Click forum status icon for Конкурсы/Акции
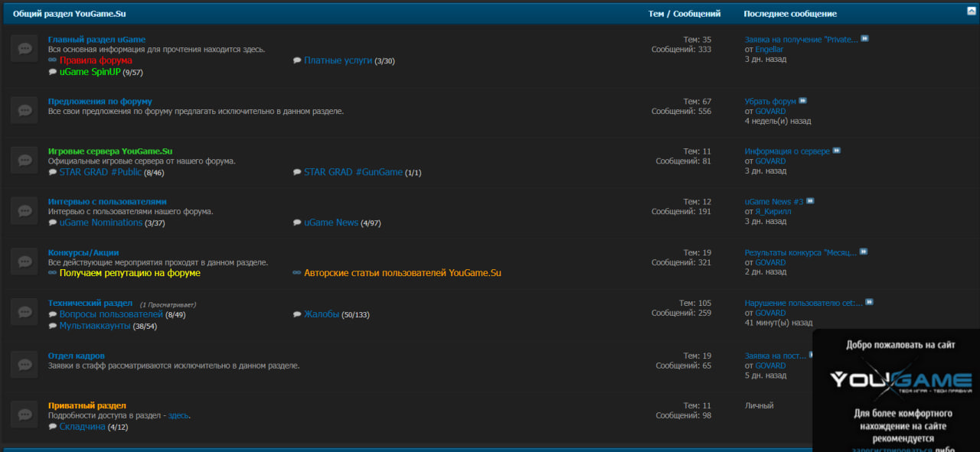980x452 pixels. 24,262
